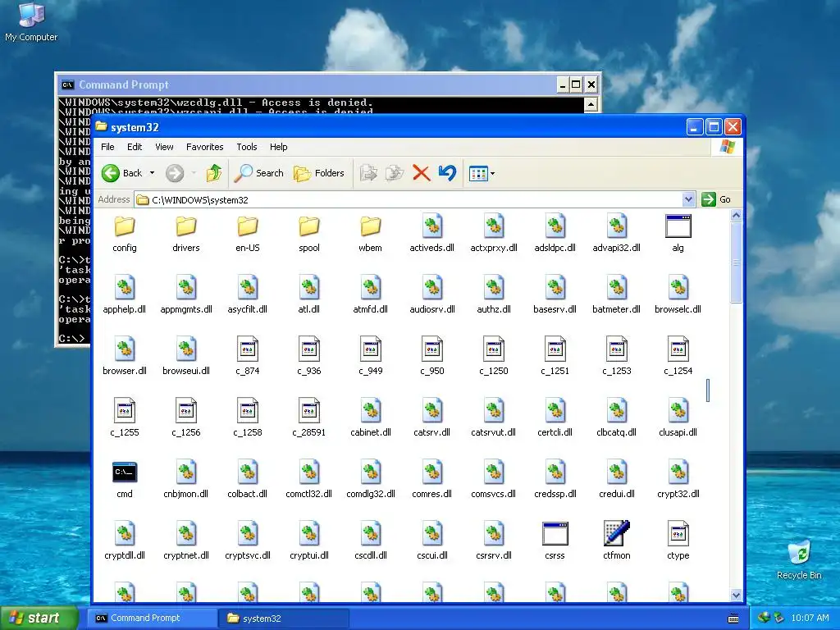Click Command Prompt scroll up arrow
840x630 pixels.
coord(591,104)
